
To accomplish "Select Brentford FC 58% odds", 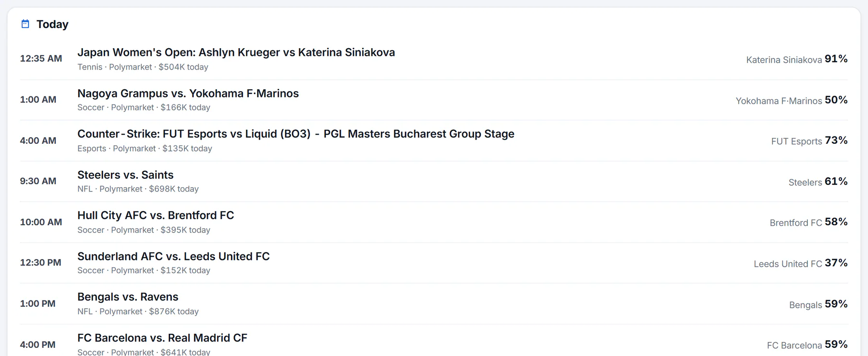I will click(809, 222).
